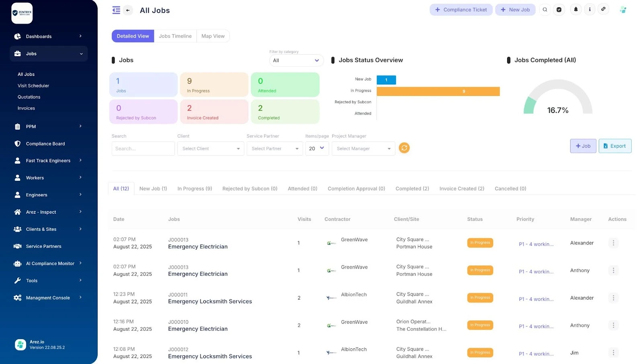Image resolution: width=643 pixels, height=364 pixels.
Task: Switch to Map View
Action: click(213, 36)
